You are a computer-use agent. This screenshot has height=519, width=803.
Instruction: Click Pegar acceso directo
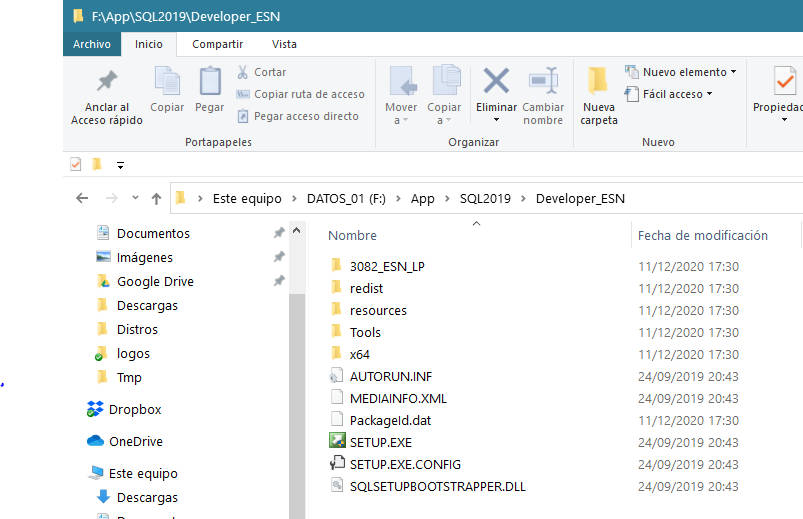298,116
